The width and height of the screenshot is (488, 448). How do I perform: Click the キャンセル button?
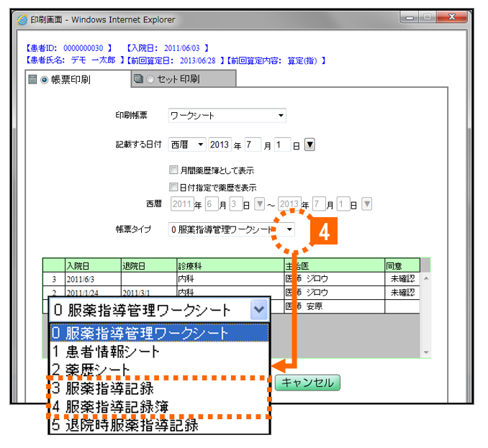point(307,383)
